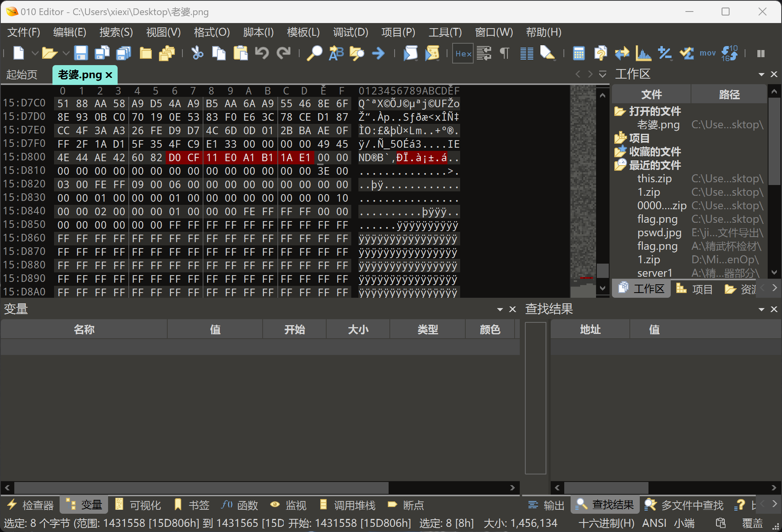The height and width of the screenshot is (532, 782).
Task: Toggle the 小端 endian status entry
Action: click(684, 523)
